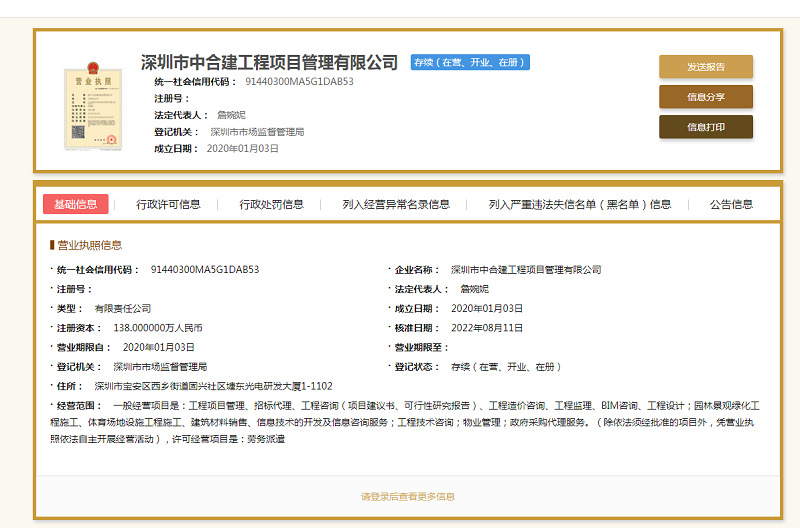The width and height of the screenshot is (800, 528).
Task: Click the 发送报告 button
Action: [706, 67]
